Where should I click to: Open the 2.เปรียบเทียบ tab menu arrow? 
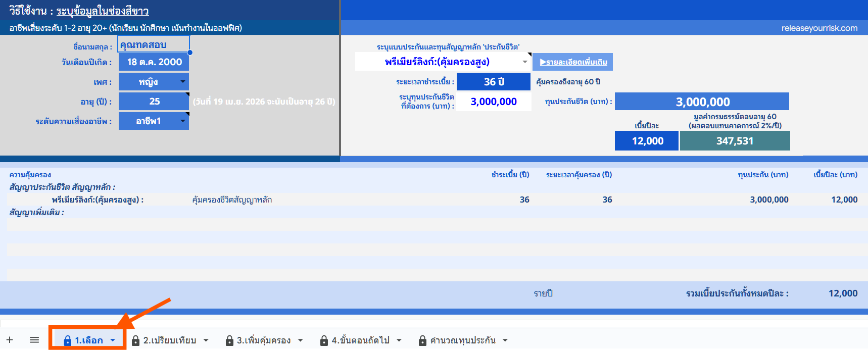pyautogui.click(x=206, y=340)
